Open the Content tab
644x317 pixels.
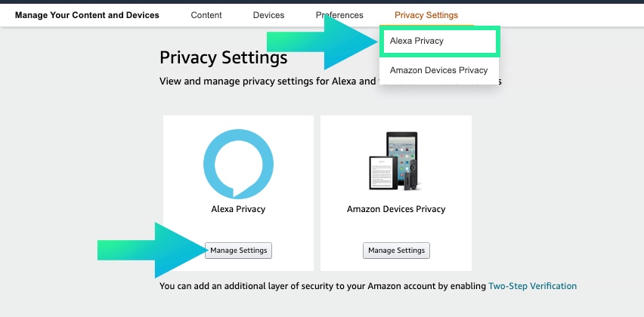click(206, 15)
